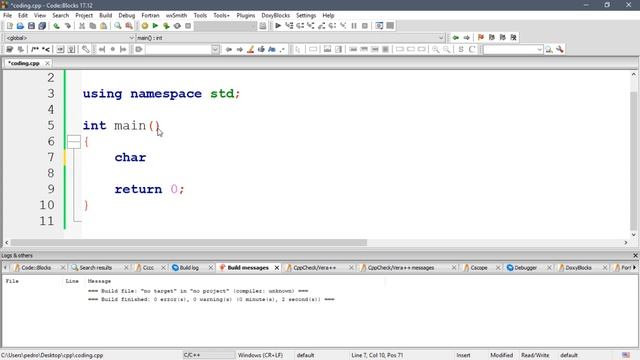
Task: Click the Build and run icon
Action: 166,26
